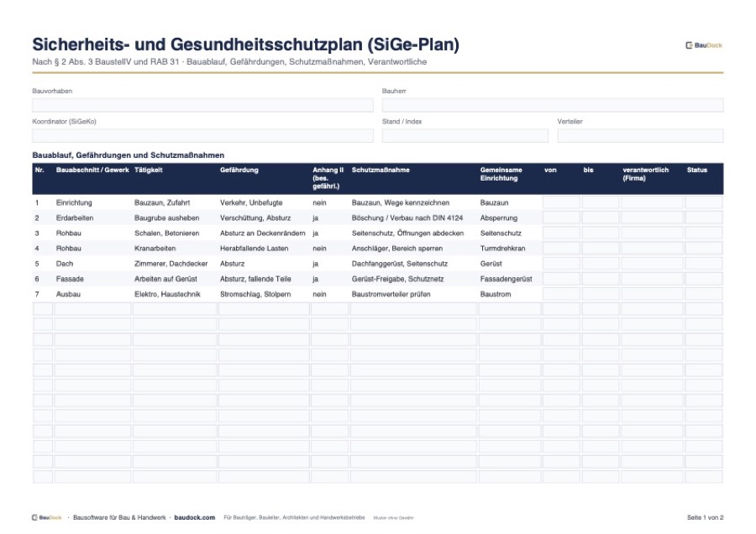
Task: Select the Bauherr input field
Action: tap(553, 105)
